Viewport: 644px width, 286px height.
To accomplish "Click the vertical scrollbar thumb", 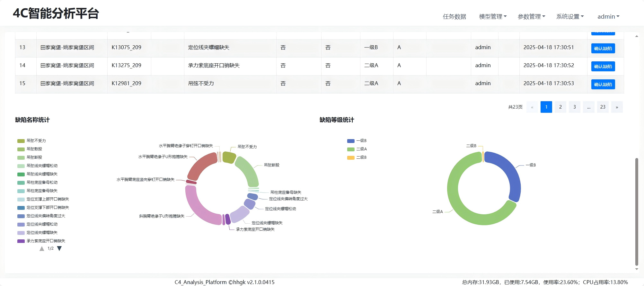I will (x=637, y=212).
